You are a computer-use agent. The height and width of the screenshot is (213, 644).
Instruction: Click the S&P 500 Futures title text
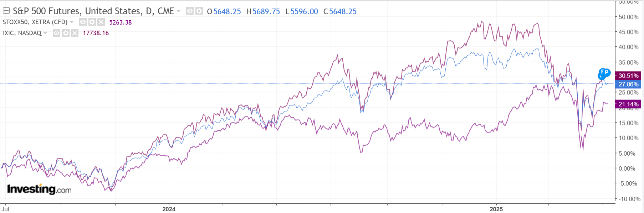pos(93,11)
